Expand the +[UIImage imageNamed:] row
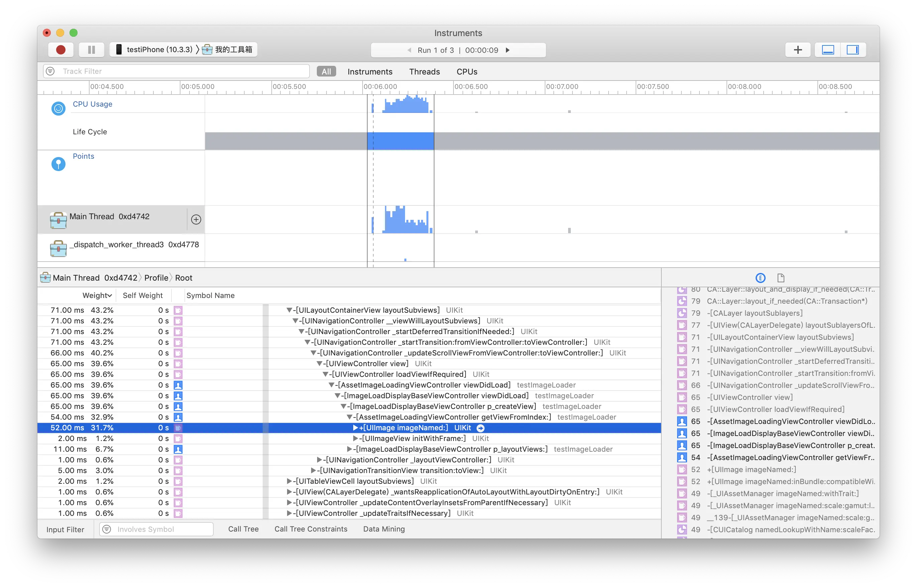This screenshot has width=917, height=588. 355,428
